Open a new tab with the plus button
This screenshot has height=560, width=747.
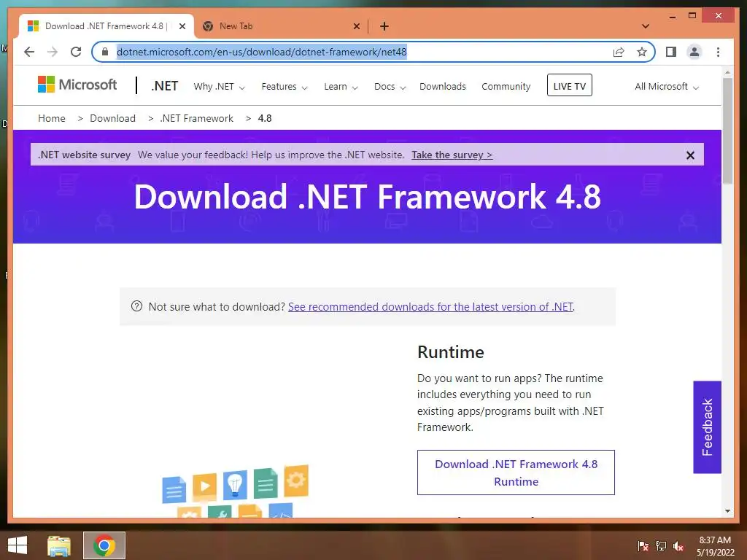pyautogui.click(x=384, y=26)
